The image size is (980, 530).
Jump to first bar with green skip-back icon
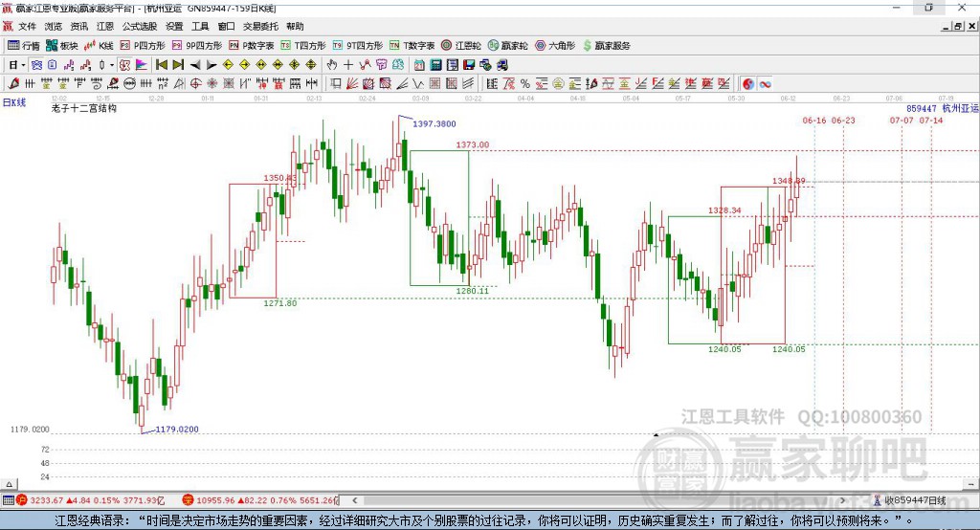point(161,65)
